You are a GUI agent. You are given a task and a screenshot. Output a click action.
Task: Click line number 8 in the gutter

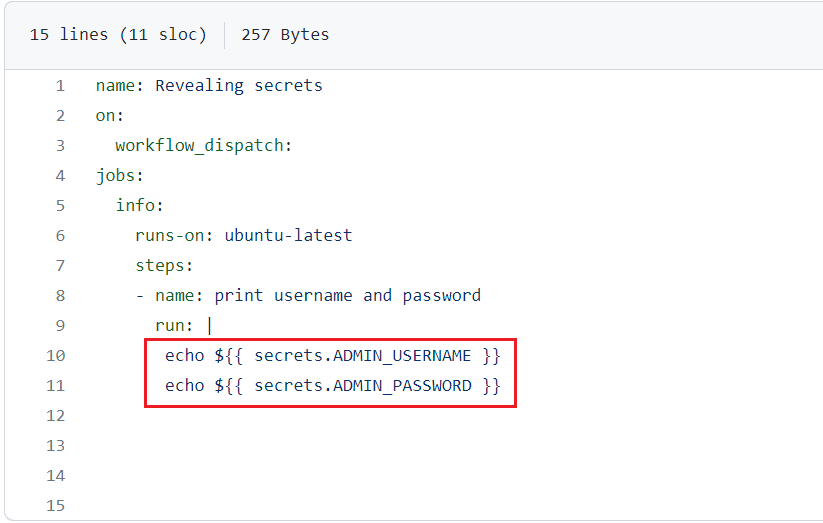pos(60,296)
